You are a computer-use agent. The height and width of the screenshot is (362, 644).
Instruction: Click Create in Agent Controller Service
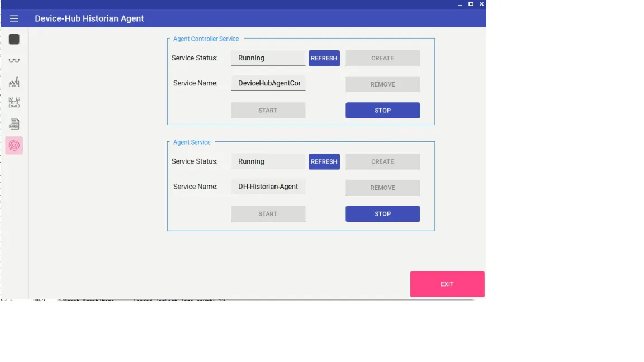click(x=382, y=58)
